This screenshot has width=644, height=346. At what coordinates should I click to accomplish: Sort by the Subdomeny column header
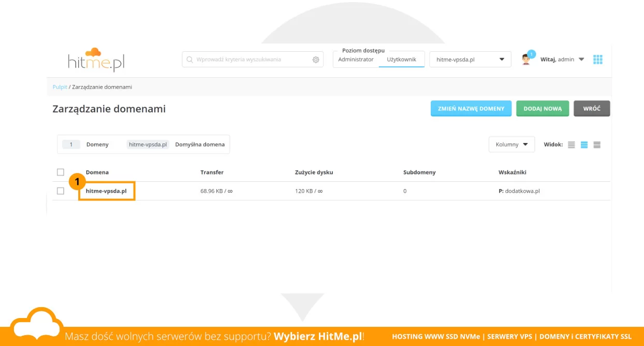tap(419, 172)
